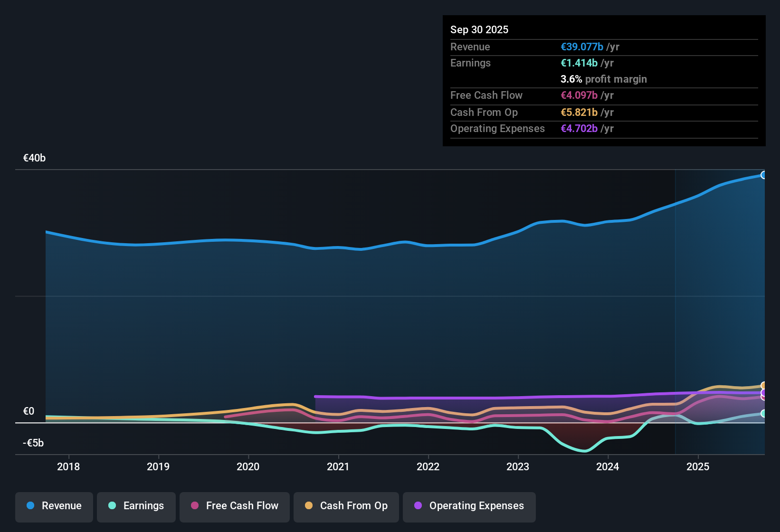Hide the Earnings line via its legend pill

136,506
